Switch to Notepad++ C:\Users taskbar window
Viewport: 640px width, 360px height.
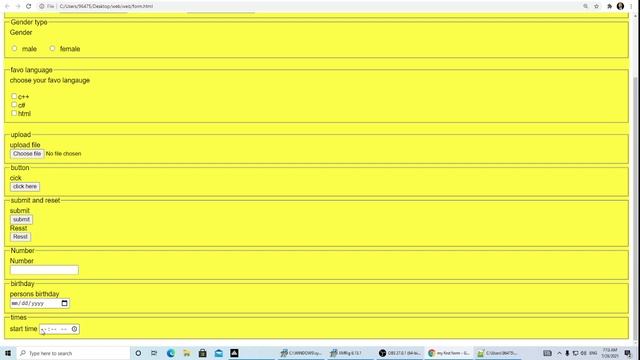point(498,353)
